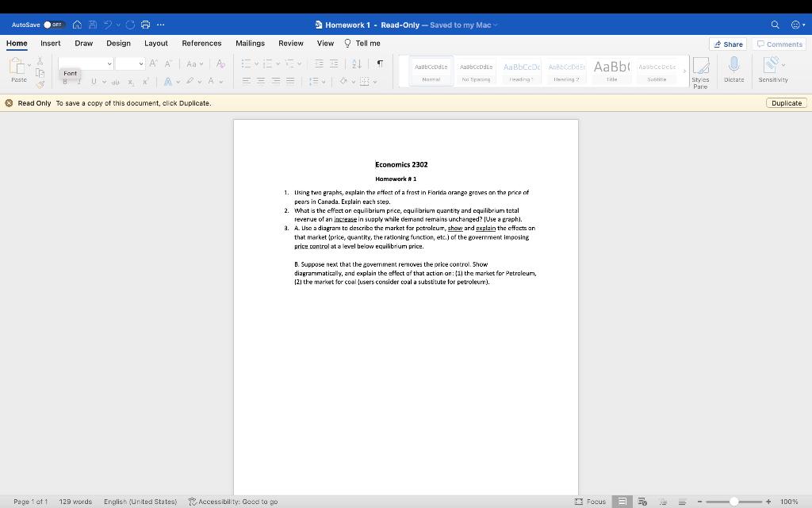Click the Paste clipboard icon
Image resolution: width=812 pixels, height=508 pixels.
coord(17,66)
